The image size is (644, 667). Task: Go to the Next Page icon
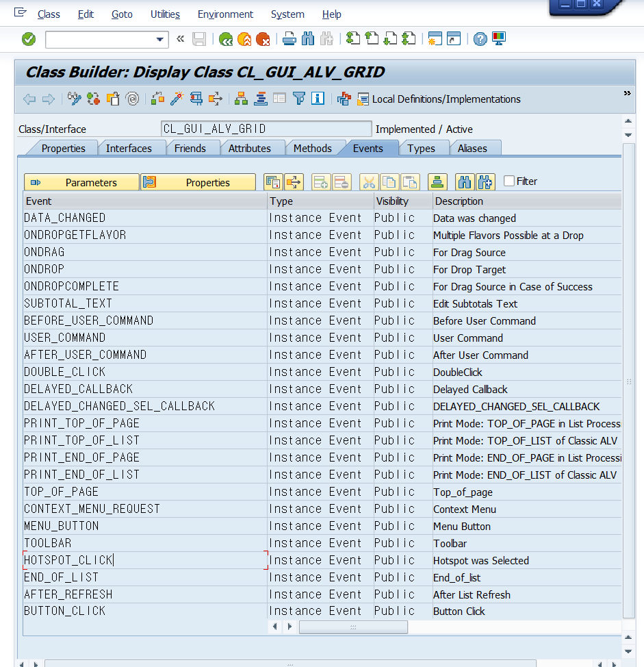coord(390,39)
